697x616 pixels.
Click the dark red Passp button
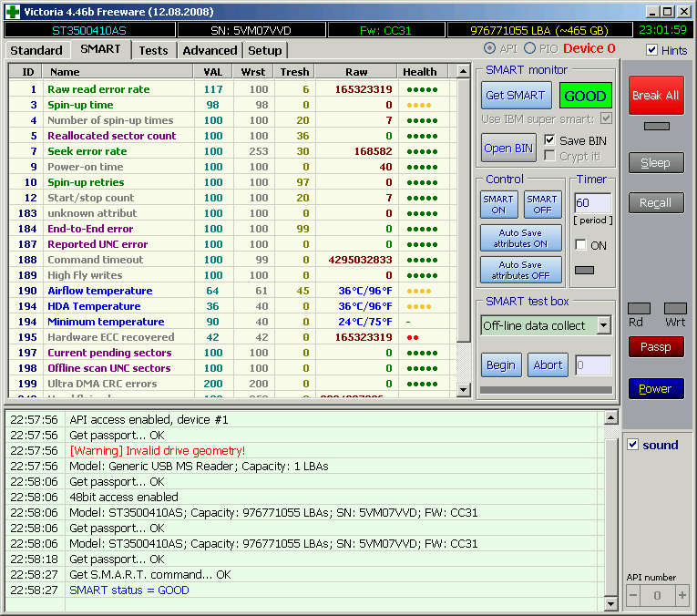tap(655, 346)
